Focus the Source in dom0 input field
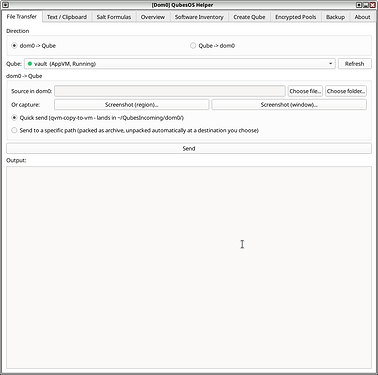This screenshot has width=378, height=375. tap(170, 91)
